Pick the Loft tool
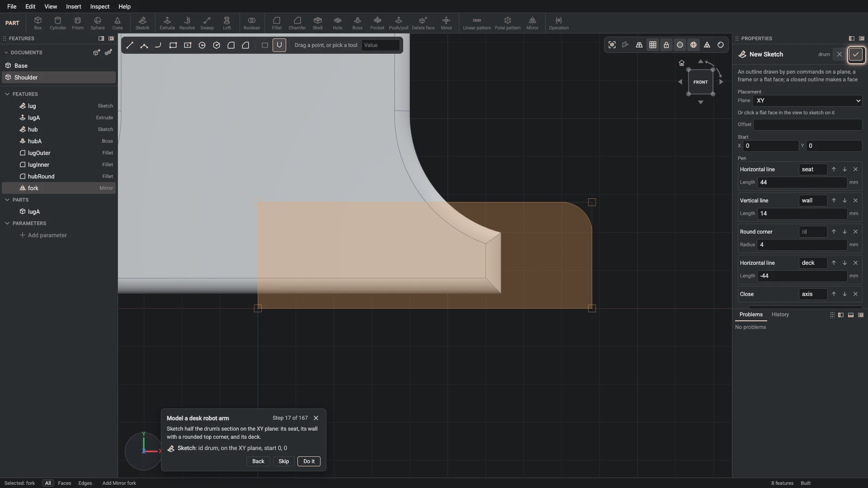Screen dimensions: 868x488 pyautogui.click(x=226, y=23)
